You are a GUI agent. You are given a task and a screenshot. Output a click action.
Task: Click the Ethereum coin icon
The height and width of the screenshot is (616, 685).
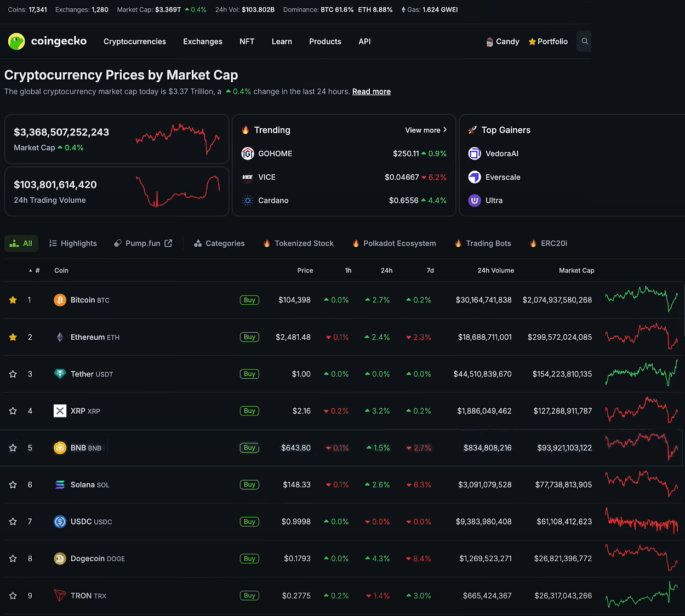point(60,337)
